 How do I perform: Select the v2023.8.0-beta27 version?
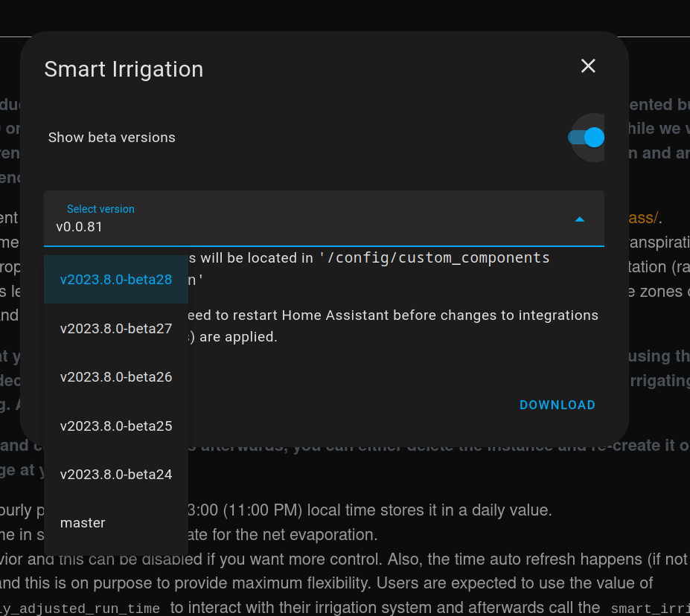point(115,328)
